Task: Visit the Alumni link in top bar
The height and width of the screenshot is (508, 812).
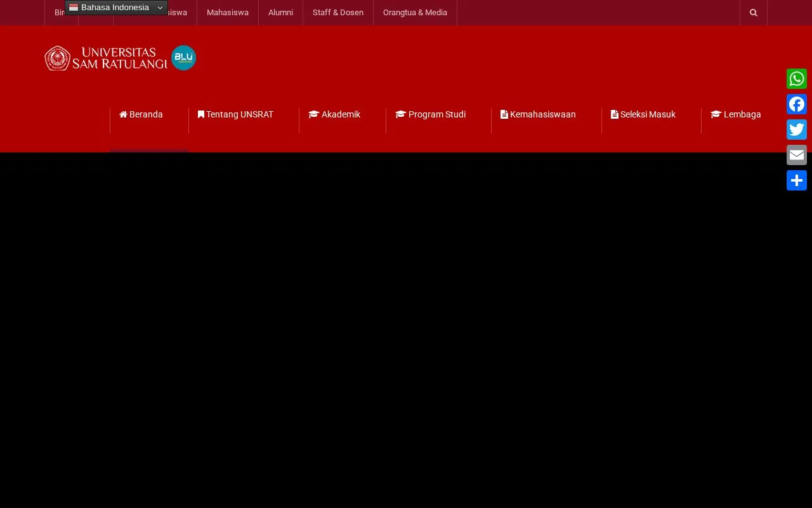Action: [280, 13]
